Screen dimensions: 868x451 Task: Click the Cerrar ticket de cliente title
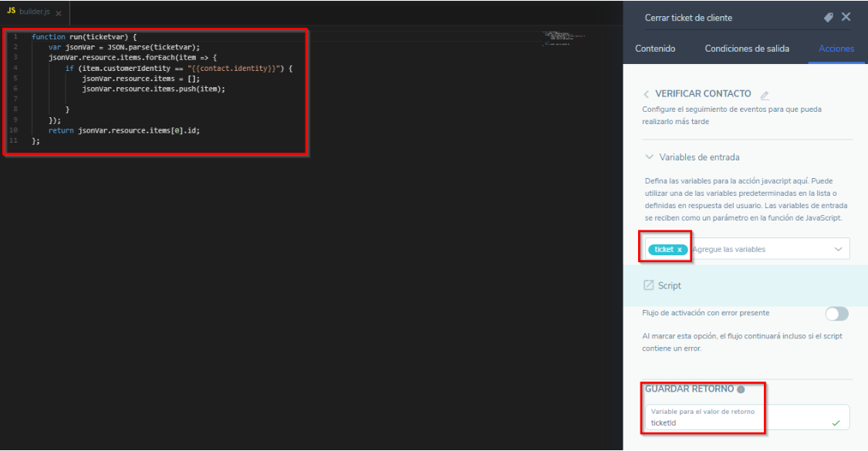688,18
